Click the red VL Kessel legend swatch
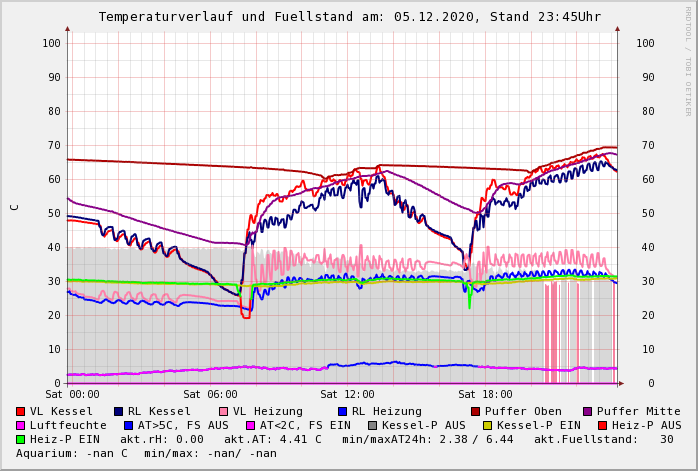 click(21, 411)
